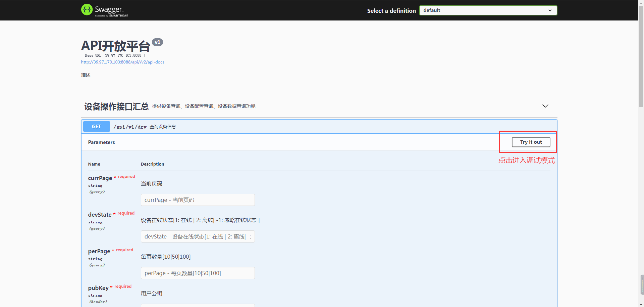Click the Name column header
The width and height of the screenshot is (644, 307).
click(94, 164)
